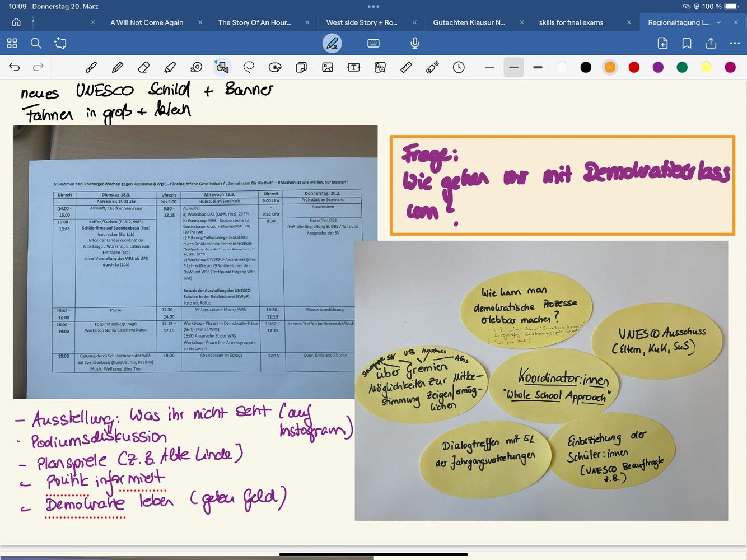Tap the orange-bordered 'Frage' text box

tap(562, 185)
